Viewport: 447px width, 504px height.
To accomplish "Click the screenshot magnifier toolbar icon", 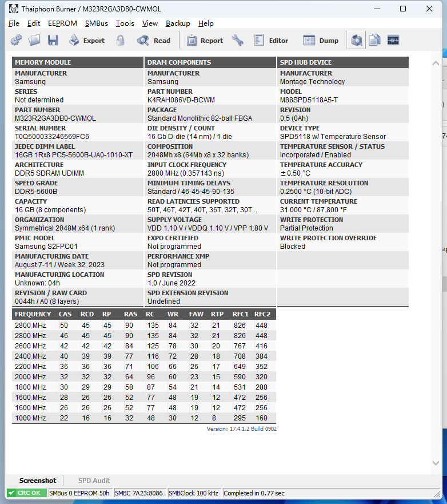I will coord(357,41).
